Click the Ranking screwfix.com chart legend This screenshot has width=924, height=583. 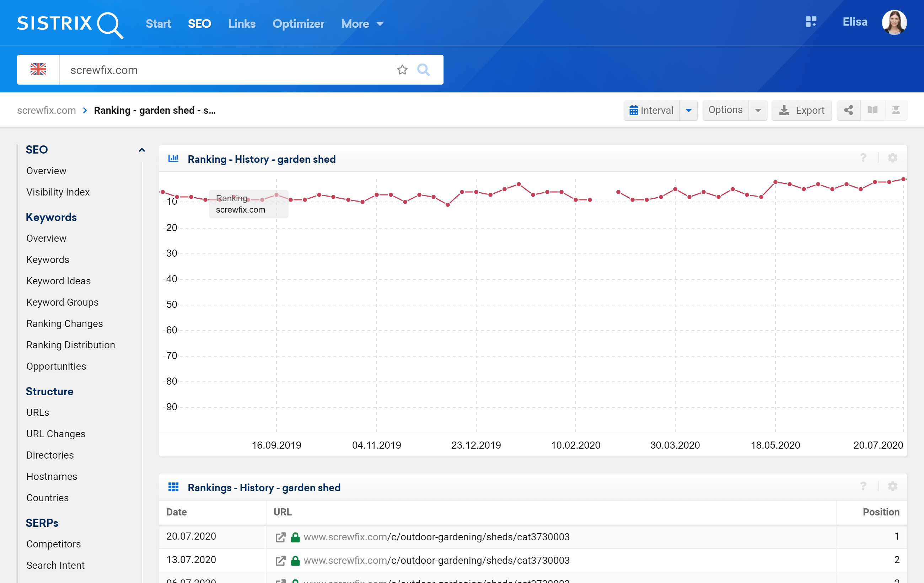click(x=248, y=204)
